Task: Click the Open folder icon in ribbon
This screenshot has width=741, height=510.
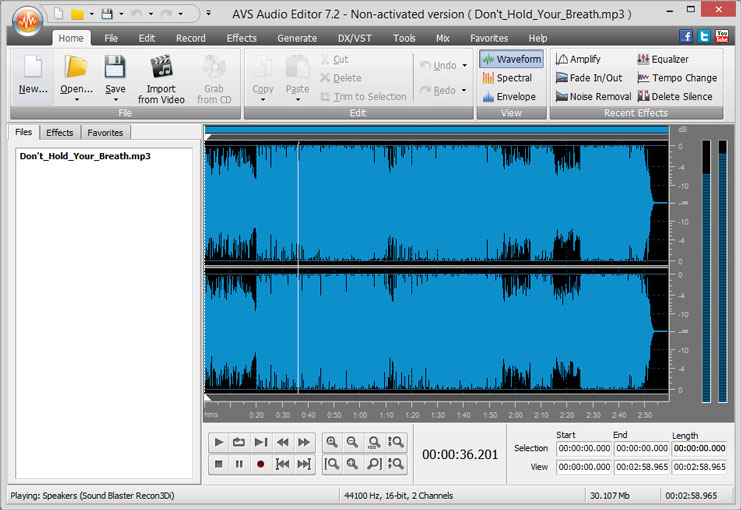Action: click(76, 66)
